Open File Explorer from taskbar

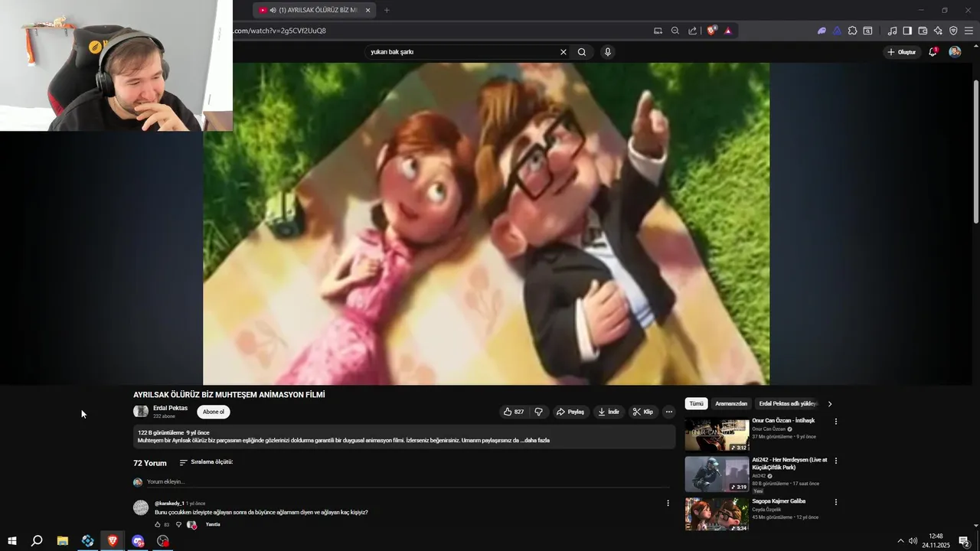point(63,541)
